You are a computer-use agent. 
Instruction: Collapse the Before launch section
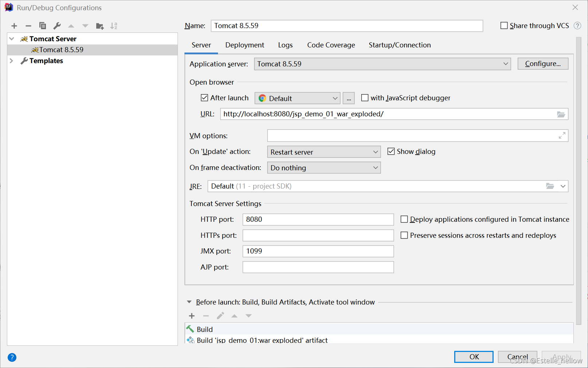[189, 302]
